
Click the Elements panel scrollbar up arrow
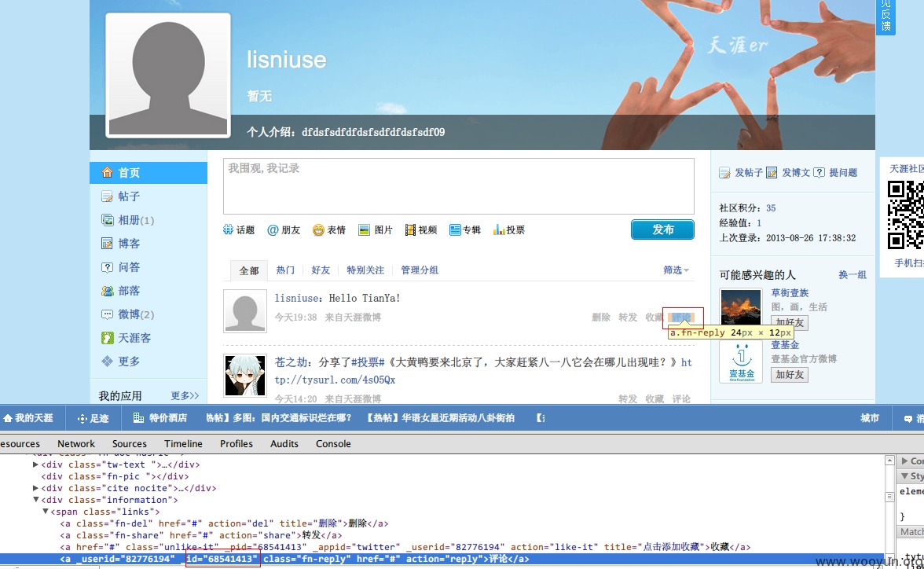889,460
